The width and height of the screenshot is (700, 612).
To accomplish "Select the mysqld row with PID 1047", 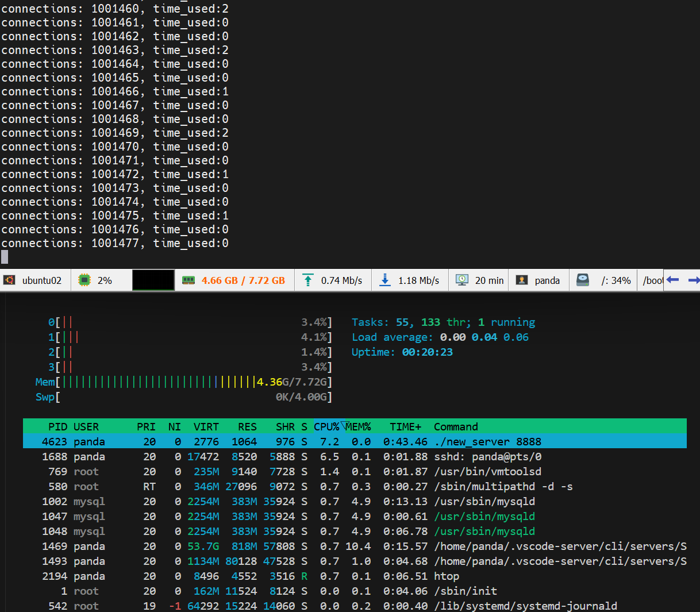I will [355, 516].
